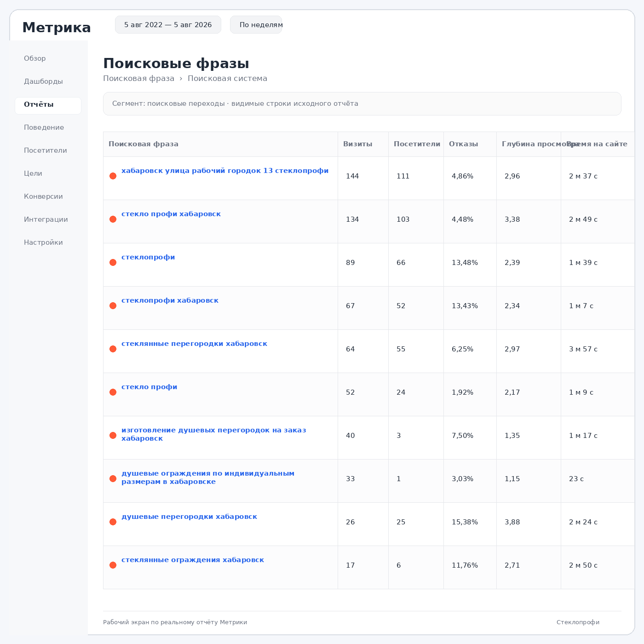Screen dimensions: 644x644
Task: Click the time on site value '3 м 57 с'
Action: (583, 349)
